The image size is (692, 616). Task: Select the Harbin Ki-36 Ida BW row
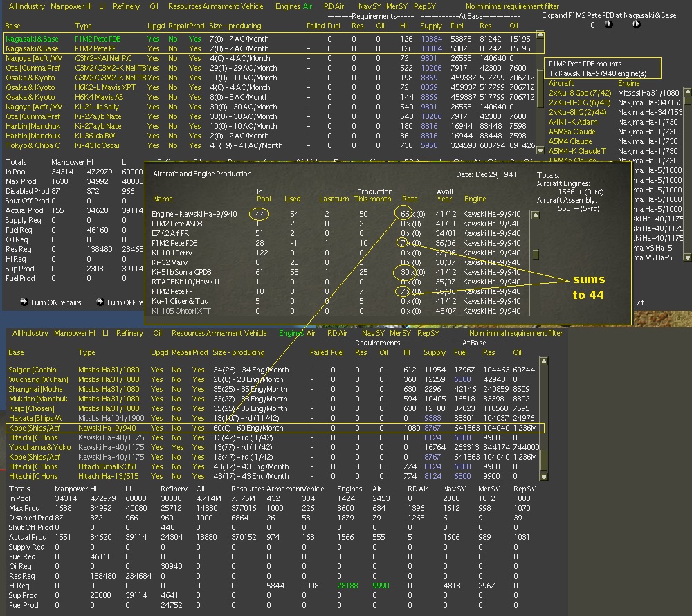pos(270,136)
